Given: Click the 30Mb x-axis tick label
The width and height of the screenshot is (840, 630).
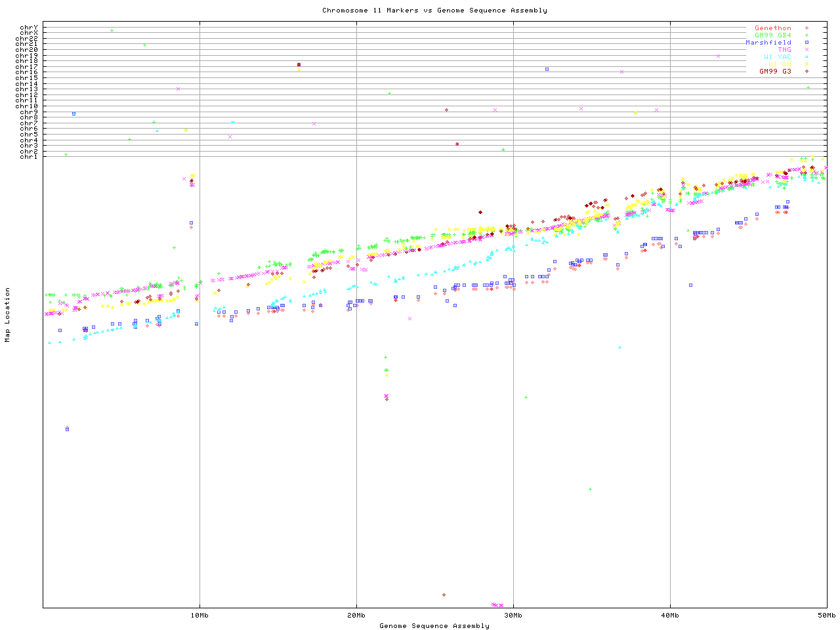Looking at the screenshot, I should [x=513, y=616].
